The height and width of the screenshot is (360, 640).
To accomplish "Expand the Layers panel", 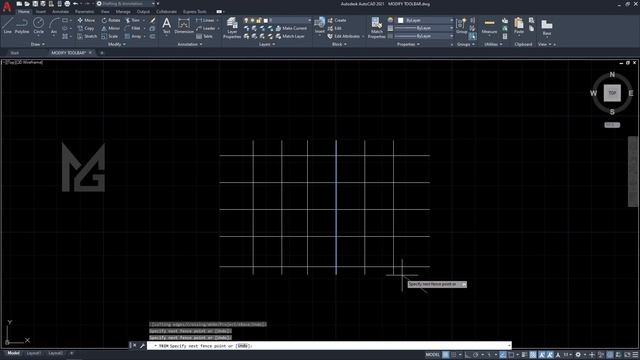I will (267, 44).
